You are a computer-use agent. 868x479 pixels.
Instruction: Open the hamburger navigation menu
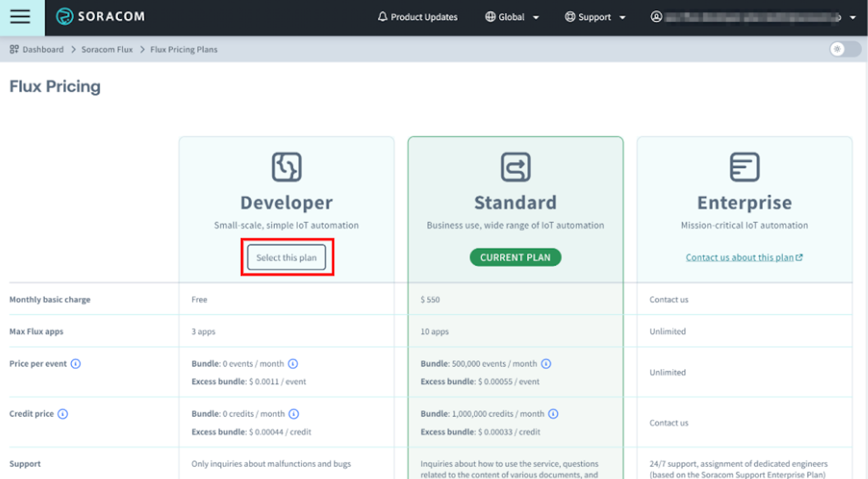(21, 17)
